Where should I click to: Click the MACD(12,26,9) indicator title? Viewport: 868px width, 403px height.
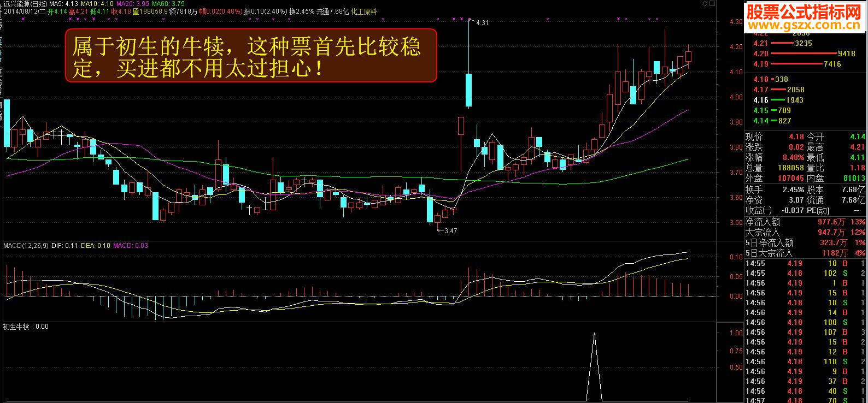26,246
